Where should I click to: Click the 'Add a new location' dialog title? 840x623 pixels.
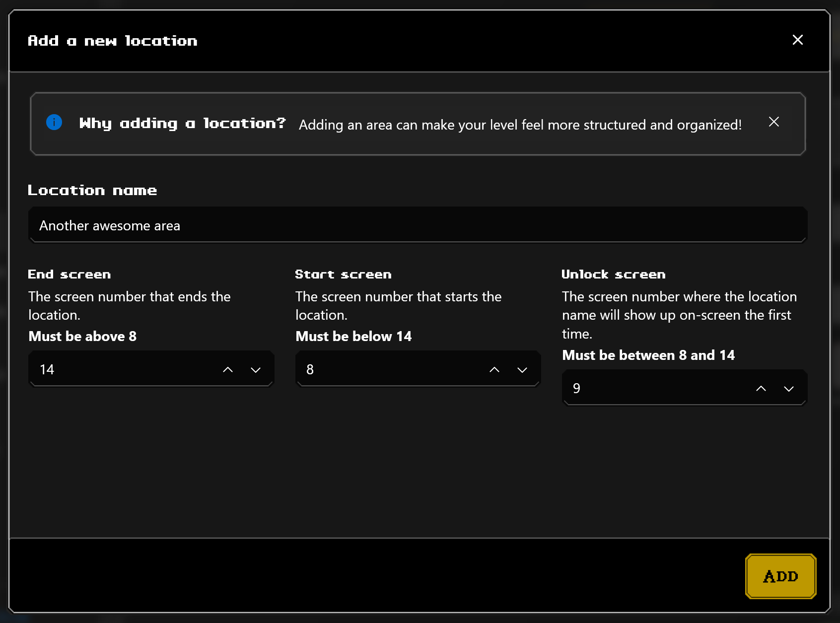click(113, 41)
